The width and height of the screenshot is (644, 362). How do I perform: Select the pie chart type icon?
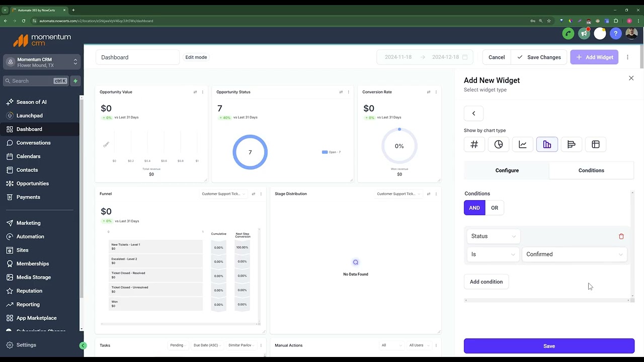(499, 144)
